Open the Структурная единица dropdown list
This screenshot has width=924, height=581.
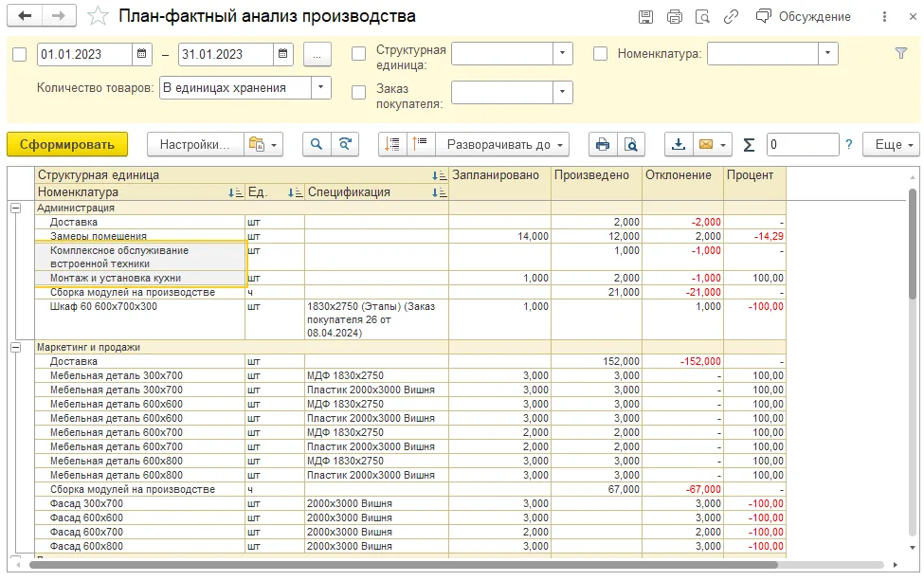point(563,54)
